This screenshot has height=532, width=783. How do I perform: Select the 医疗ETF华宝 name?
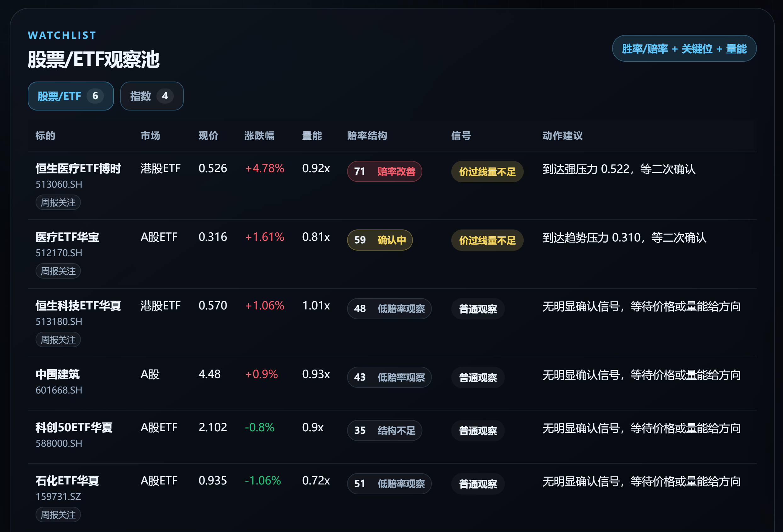pyautogui.click(x=67, y=237)
